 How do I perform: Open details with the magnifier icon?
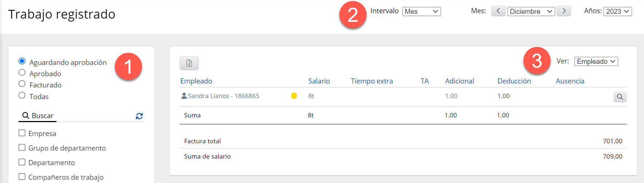point(620,97)
